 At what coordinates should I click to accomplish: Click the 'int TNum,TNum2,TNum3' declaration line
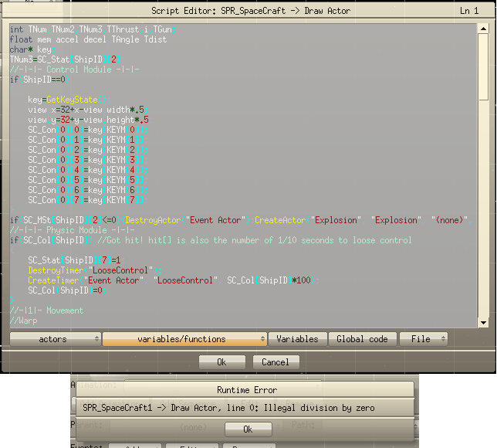tap(93, 29)
